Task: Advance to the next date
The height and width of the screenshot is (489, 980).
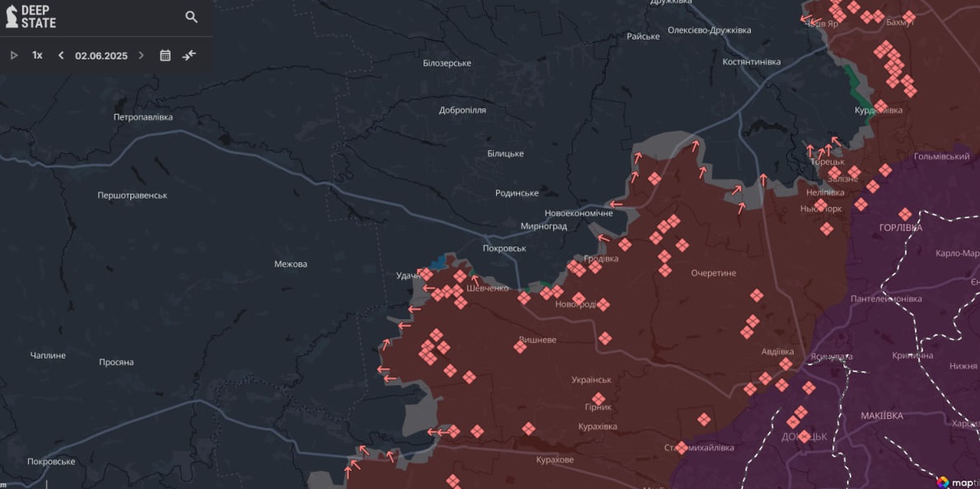Action: click(x=141, y=55)
